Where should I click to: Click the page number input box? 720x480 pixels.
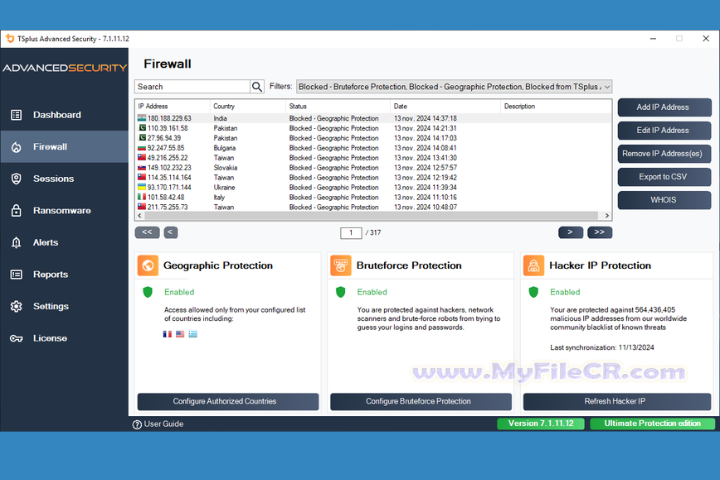[x=351, y=233]
